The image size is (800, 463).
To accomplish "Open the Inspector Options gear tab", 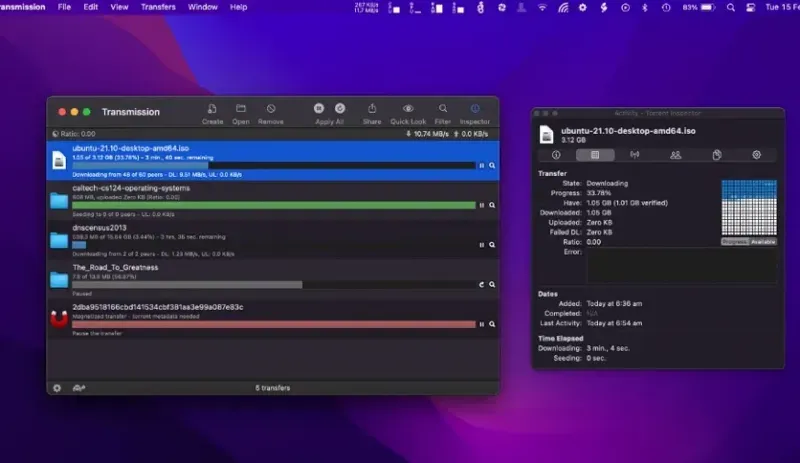I will click(x=757, y=155).
